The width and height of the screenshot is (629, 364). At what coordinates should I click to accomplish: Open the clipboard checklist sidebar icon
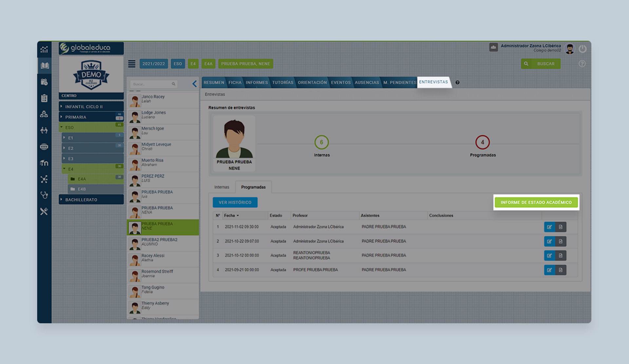[44, 98]
